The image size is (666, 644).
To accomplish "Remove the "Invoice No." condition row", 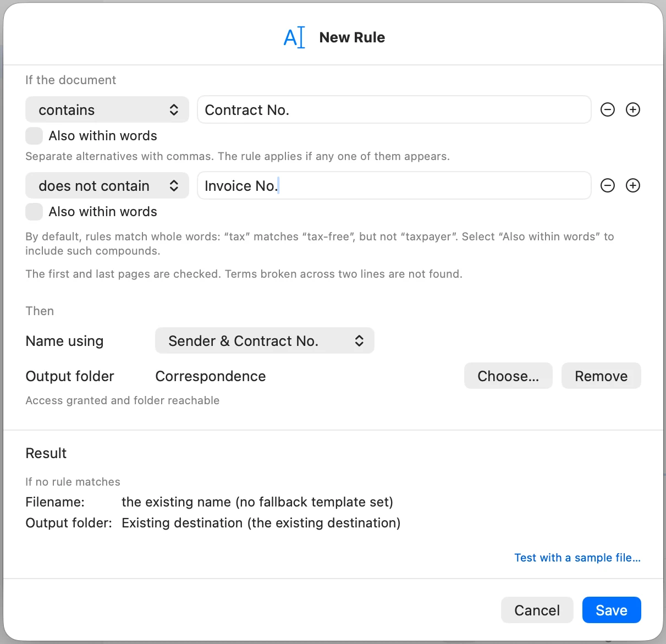I will pos(608,185).
